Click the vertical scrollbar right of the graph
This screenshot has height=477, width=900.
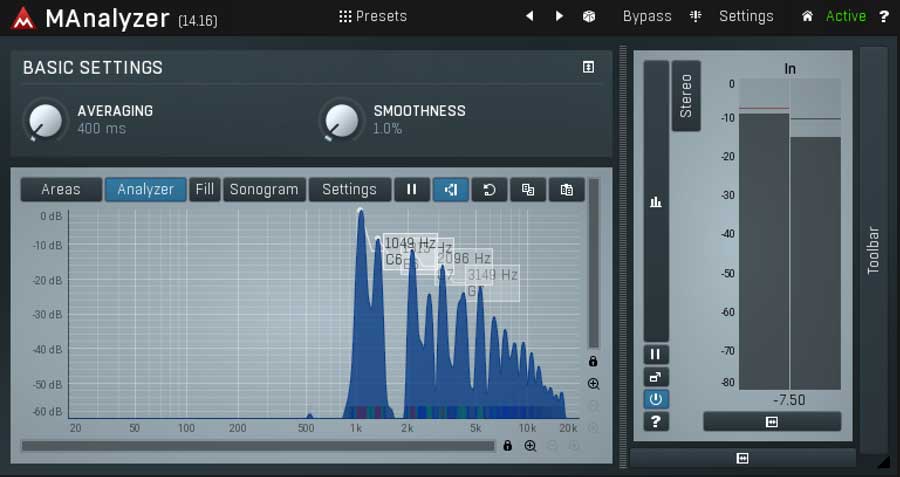pyautogui.click(x=593, y=263)
